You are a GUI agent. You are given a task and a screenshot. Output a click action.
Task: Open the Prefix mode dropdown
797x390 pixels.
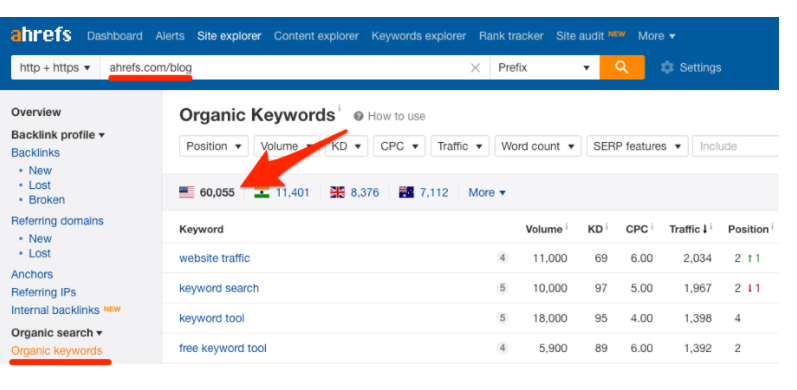(544, 68)
